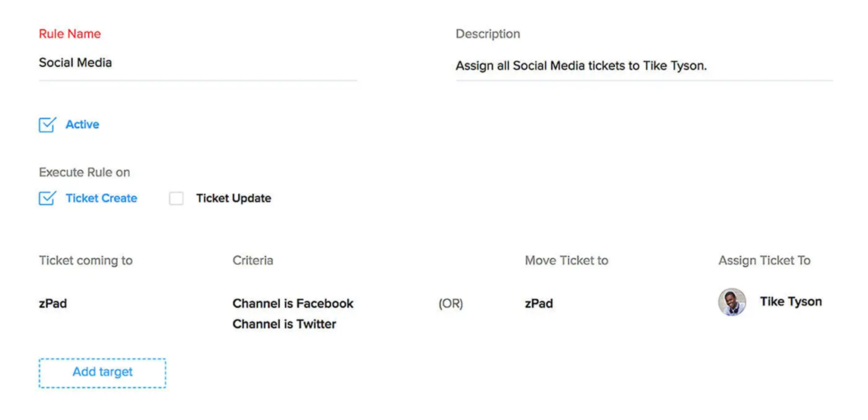Click the (OR) criteria operator
Screen dimensions: 868x420
coord(451,304)
